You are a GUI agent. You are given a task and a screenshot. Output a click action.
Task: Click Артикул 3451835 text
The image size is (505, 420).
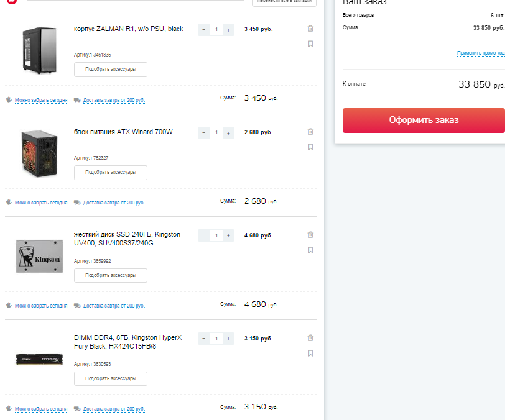93,55
